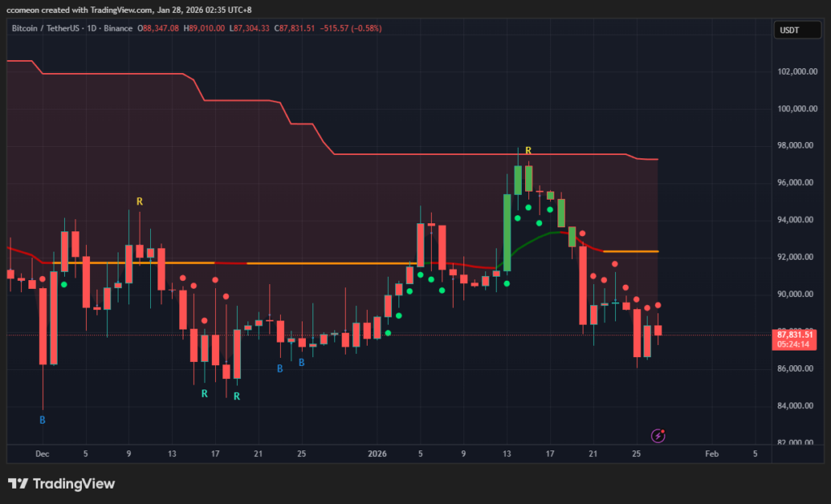Click the high value H89,010.00

[206, 28]
